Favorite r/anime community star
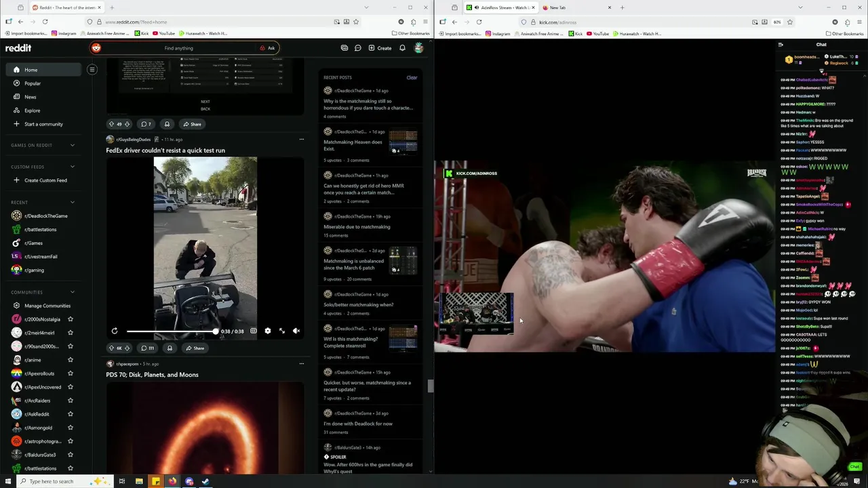The height and width of the screenshot is (488, 868). (71, 360)
